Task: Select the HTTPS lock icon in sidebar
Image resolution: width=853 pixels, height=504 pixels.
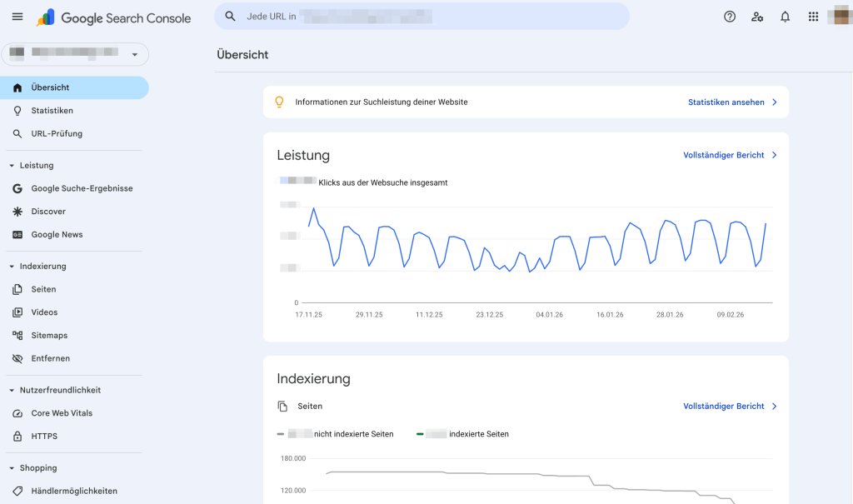Action: point(17,436)
